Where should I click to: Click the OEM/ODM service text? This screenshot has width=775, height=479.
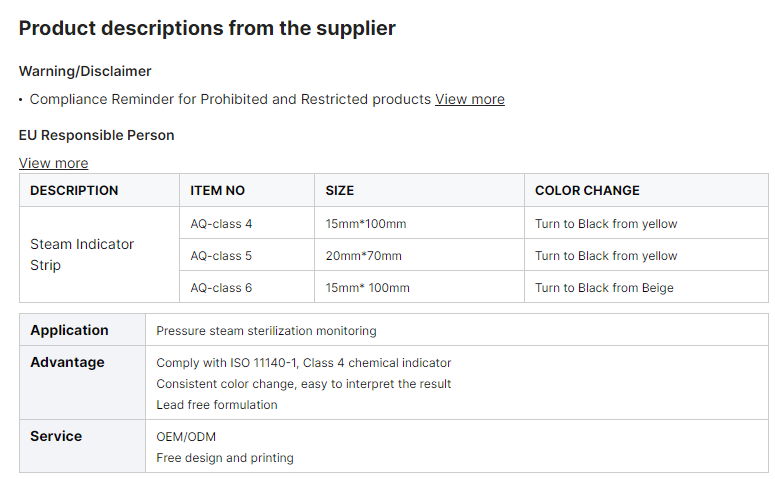coord(186,437)
